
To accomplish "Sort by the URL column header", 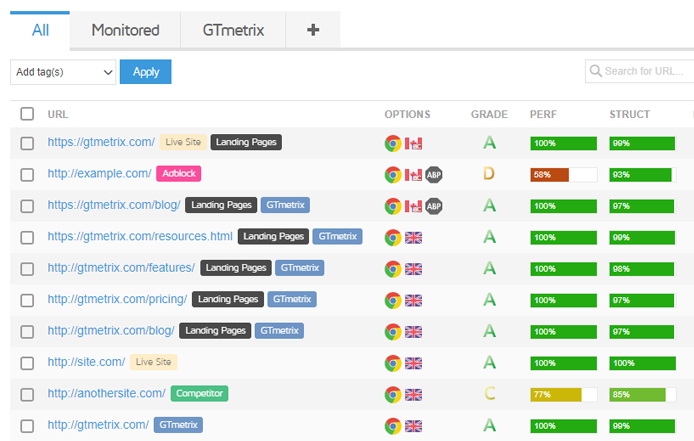I will [58, 114].
